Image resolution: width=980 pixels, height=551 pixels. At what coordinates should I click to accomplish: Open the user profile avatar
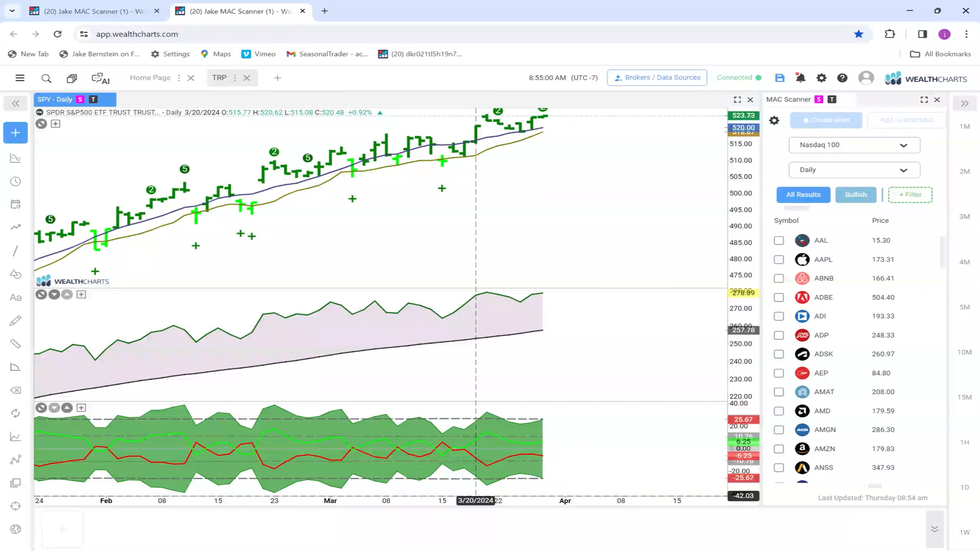click(866, 78)
